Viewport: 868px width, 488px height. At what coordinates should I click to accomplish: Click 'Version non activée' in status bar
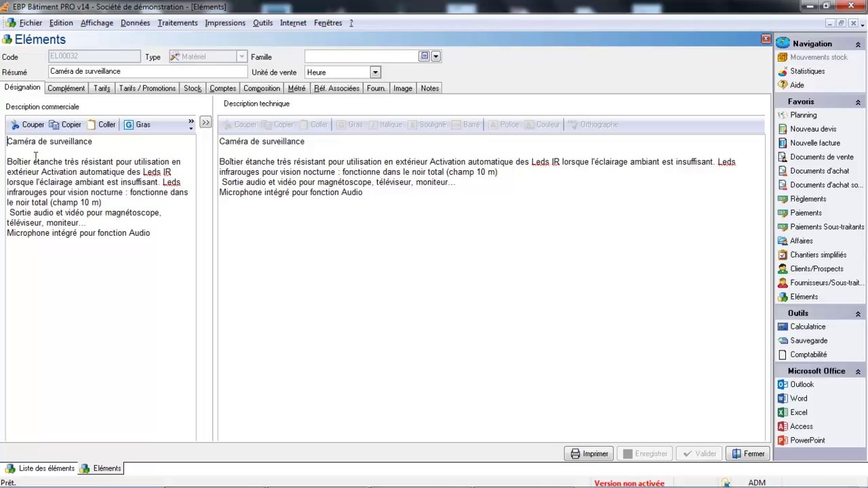(629, 483)
